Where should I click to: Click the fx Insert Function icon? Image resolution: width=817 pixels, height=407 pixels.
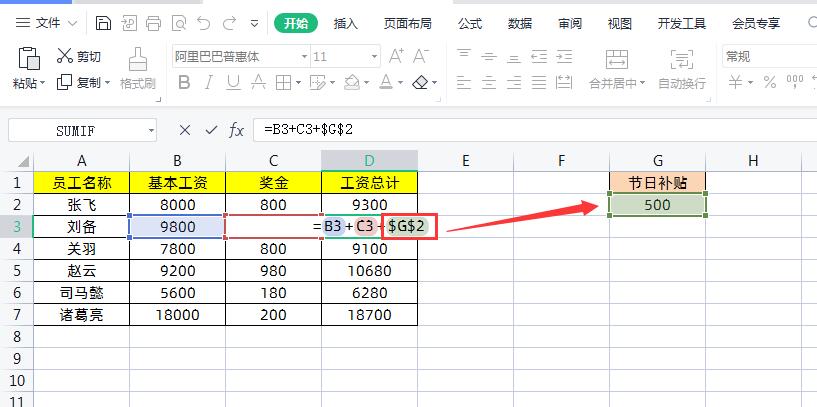pyautogui.click(x=237, y=130)
